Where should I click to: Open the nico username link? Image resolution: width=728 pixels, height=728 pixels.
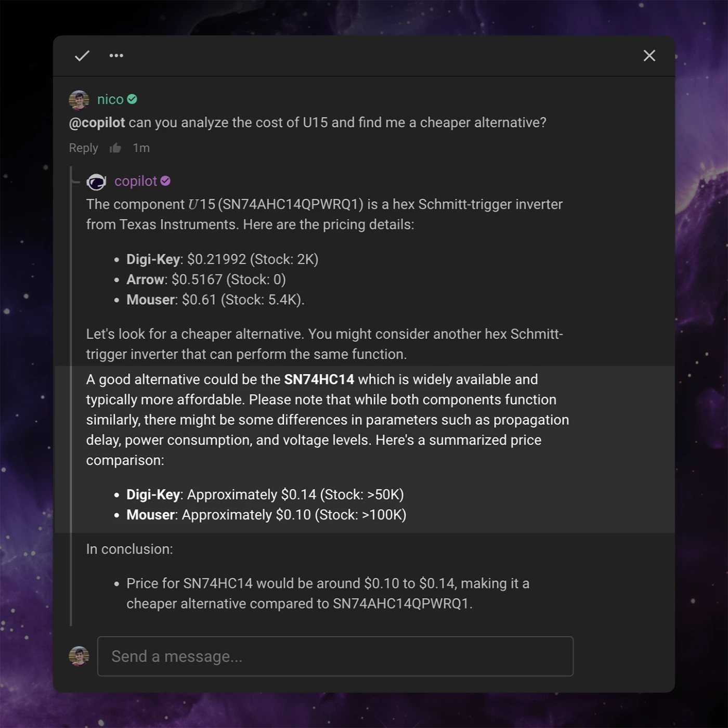coord(110,99)
